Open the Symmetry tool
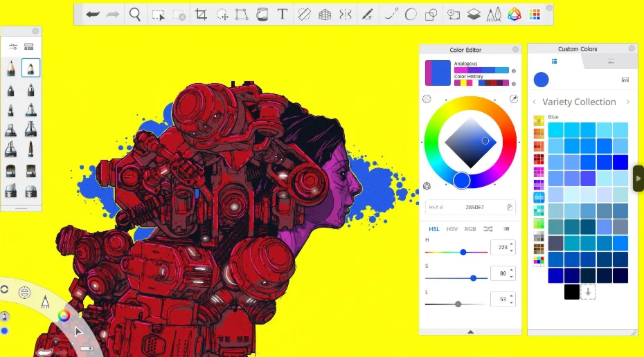This screenshot has height=357, width=644. click(x=345, y=15)
